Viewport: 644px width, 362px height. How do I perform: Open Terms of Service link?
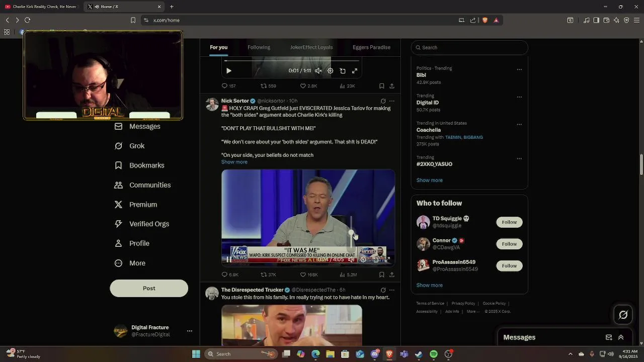pos(430,303)
